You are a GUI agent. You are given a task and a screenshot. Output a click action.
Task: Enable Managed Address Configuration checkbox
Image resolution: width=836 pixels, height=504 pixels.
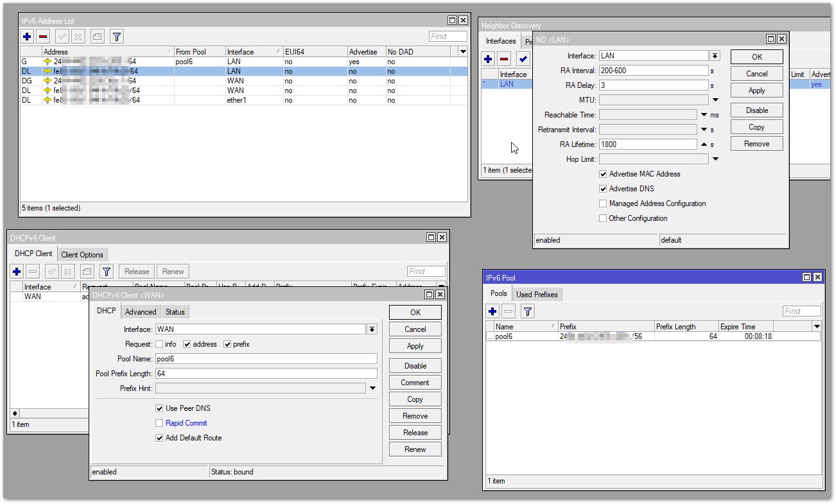tap(603, 204)
